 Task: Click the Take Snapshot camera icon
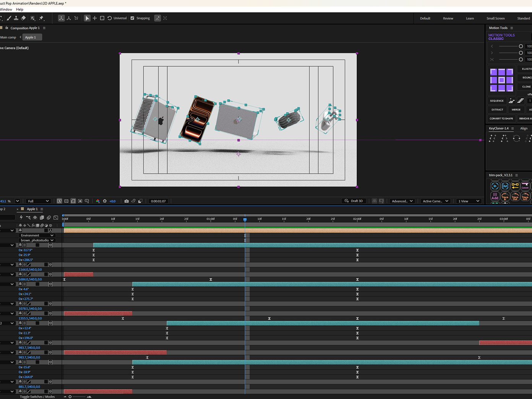(127, 201)
